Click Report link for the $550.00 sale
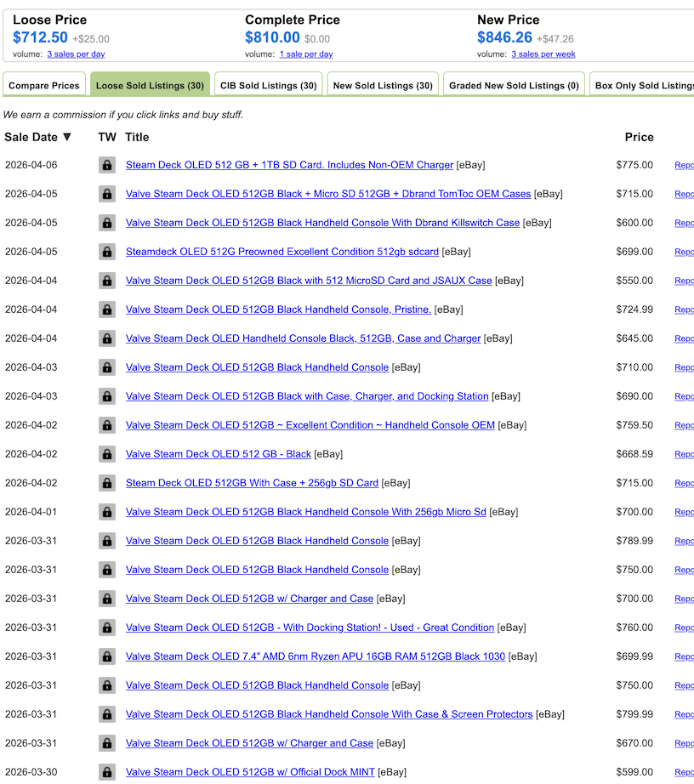694x784 pixels. 684,281
